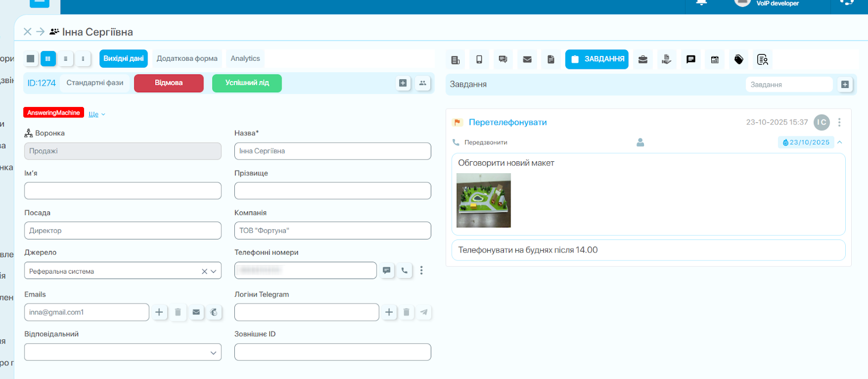Switch to single-block layout view toggle
Screen dimensions: 868x379
[31, 59]
